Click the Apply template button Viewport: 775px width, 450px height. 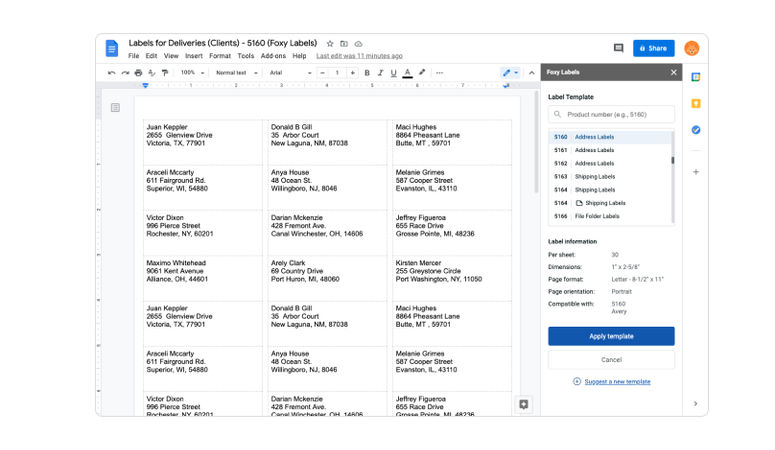tap(611, 336)
